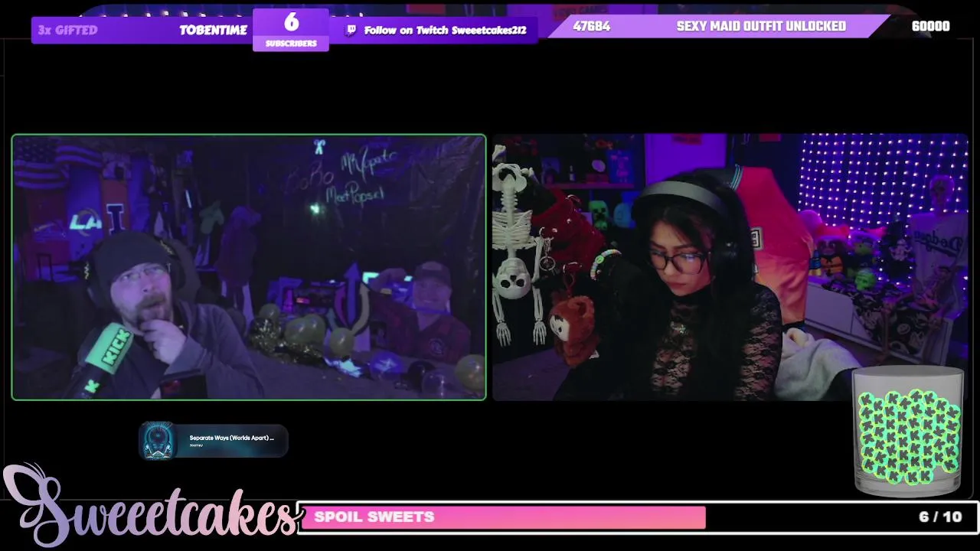Click the pink SPOIL SWEETS progress bar
Screen dimensions: 980x551
click(502, 517)
